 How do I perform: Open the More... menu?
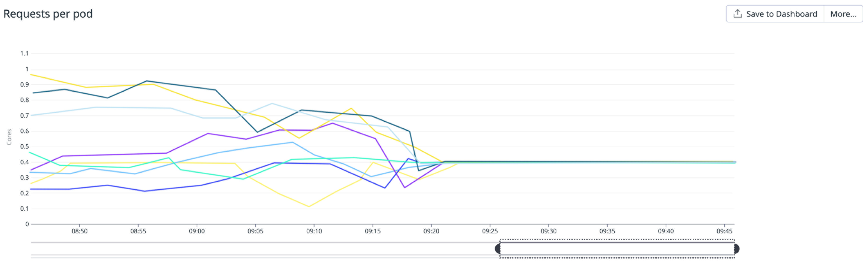pos(843,13)
